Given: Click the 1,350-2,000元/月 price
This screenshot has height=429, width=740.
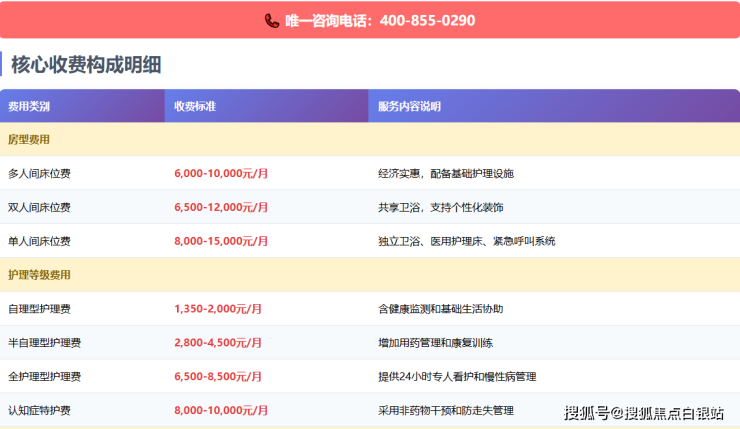Looking at the screenshot, I should [218, 309].
